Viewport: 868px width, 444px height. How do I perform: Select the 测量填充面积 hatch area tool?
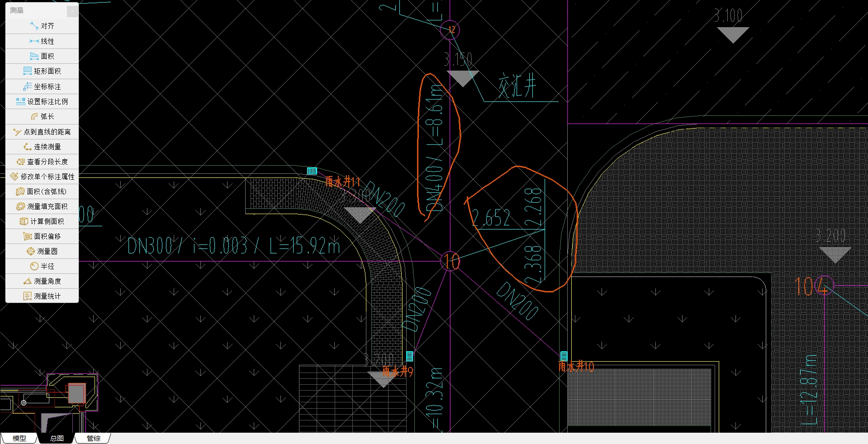coord(42,206)
